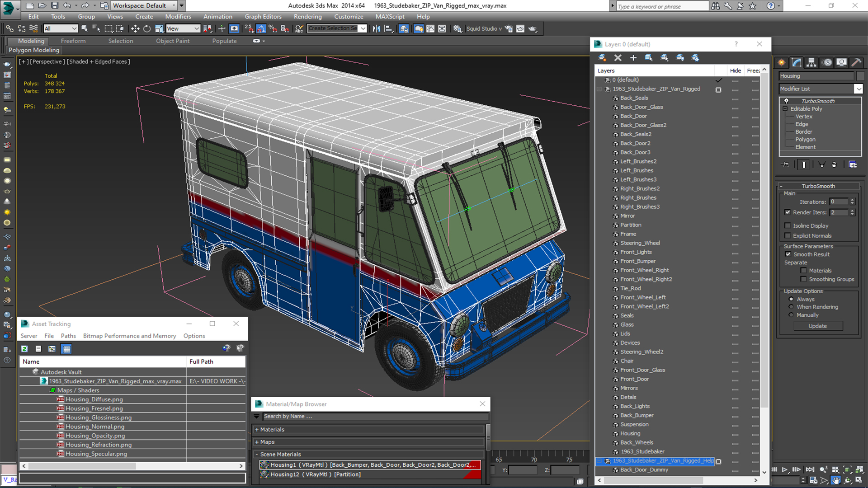Click the Polygon Modeling panel label
The image size is (868, 488).
click(34, 50)
